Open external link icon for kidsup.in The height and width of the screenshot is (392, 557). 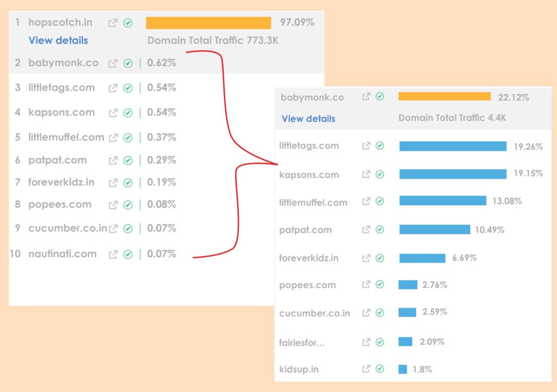tap(366, 369)
